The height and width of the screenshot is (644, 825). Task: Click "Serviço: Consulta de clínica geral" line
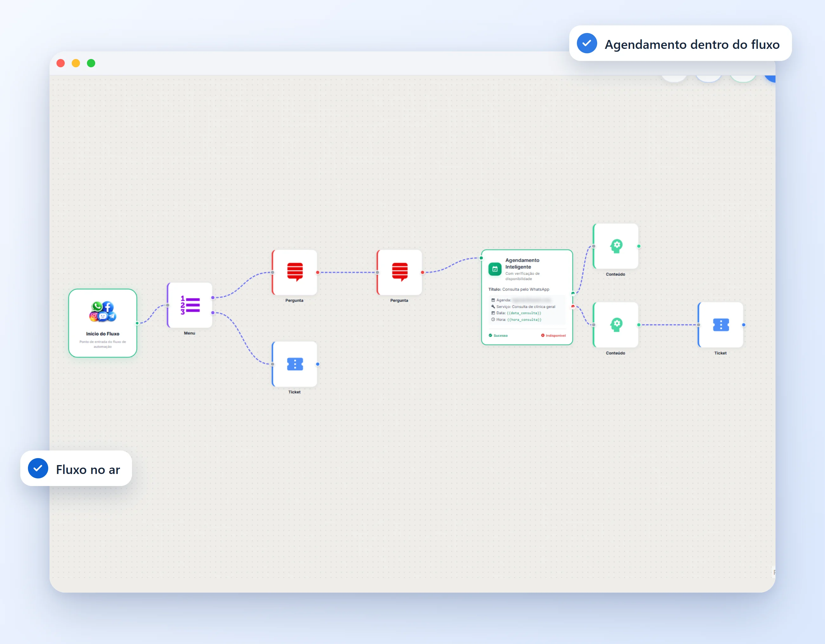526,307
